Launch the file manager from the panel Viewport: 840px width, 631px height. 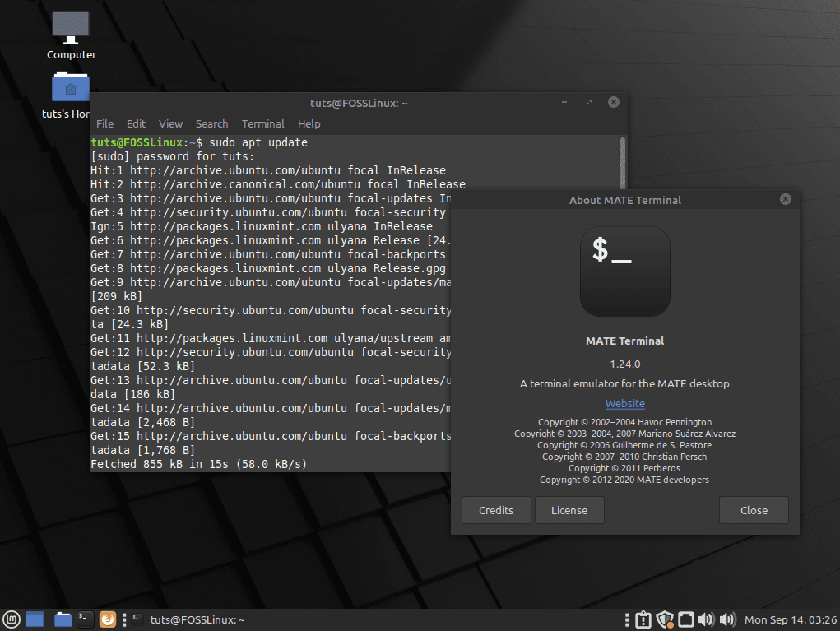coord(63,619)
